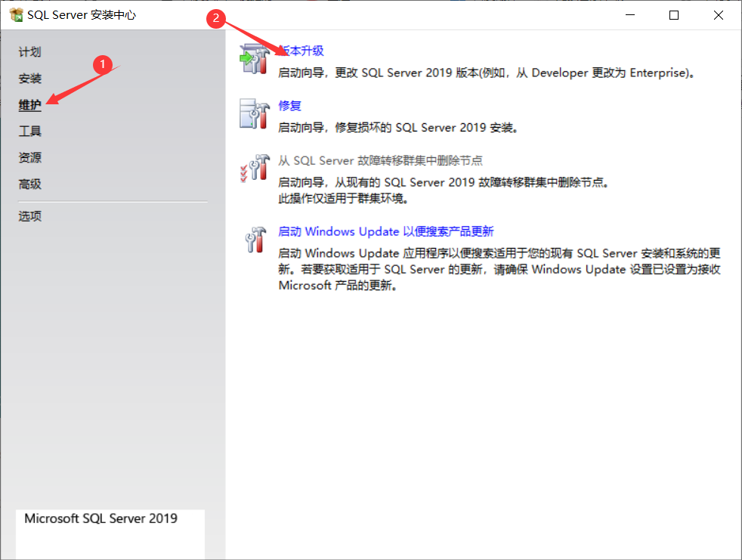Open the 版本升级 link
Screen dimensions: 742x560
tap(301, 50)
